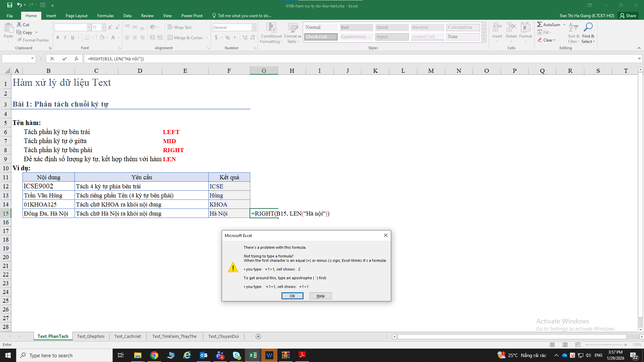Screen dimensions: 644x362
Task: Click the Conditional Formatting icon
Action: 271,28
